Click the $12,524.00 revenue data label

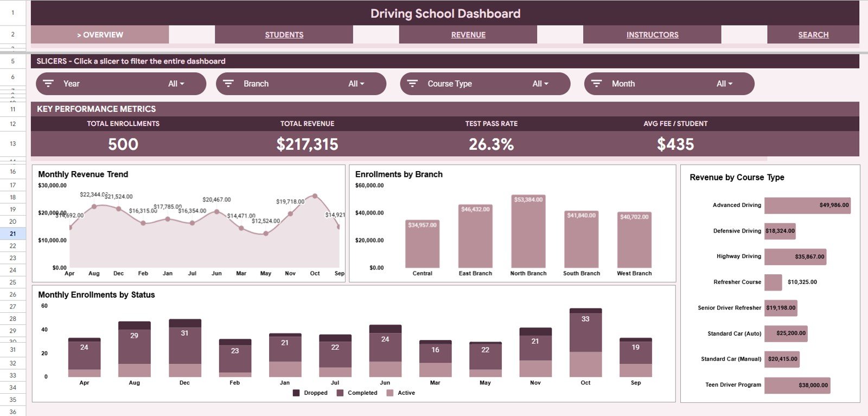[x=266, y=221]
